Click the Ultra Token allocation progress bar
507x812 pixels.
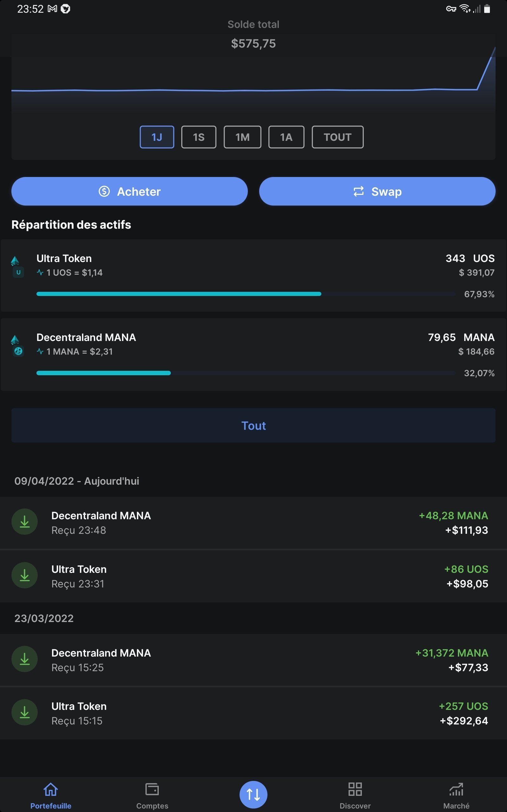(179, 294)
